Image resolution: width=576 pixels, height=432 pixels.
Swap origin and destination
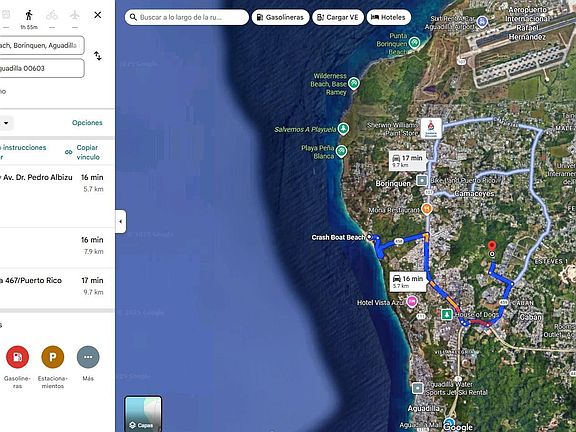pos(98,56)
